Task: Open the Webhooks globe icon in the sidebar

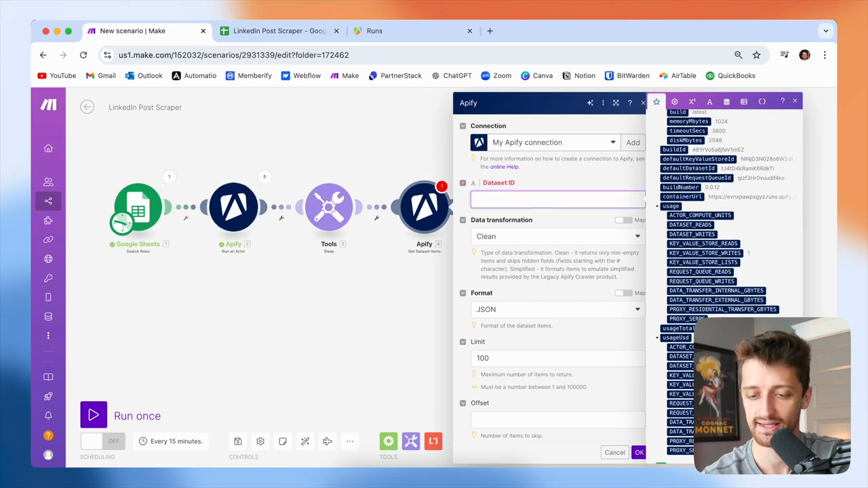Action: coord(48,259)
